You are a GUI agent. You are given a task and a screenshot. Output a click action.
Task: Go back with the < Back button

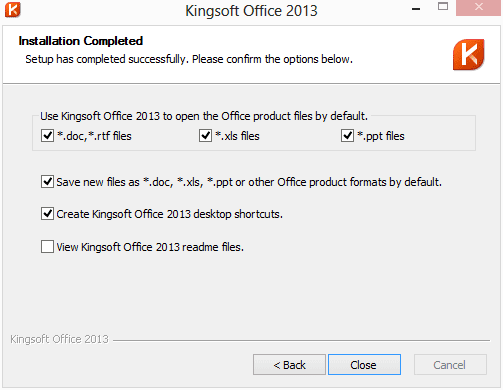point(289,365)
